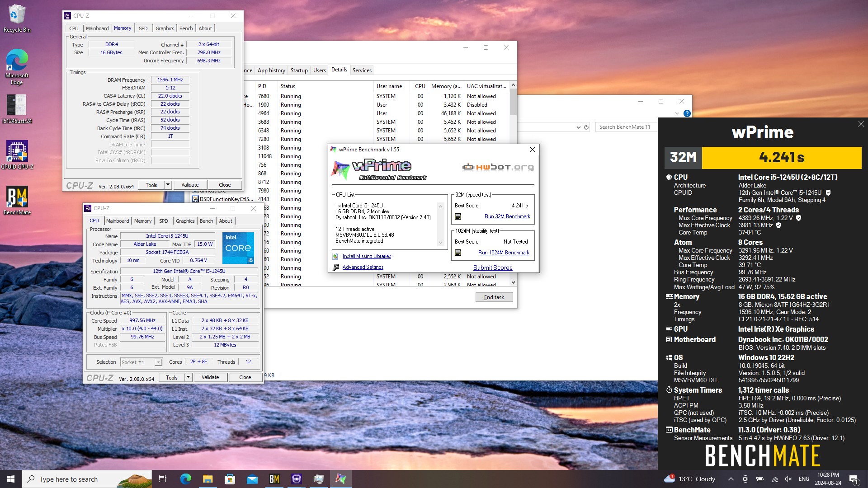Open BenchMate desktop shortcut

(17, 200)
